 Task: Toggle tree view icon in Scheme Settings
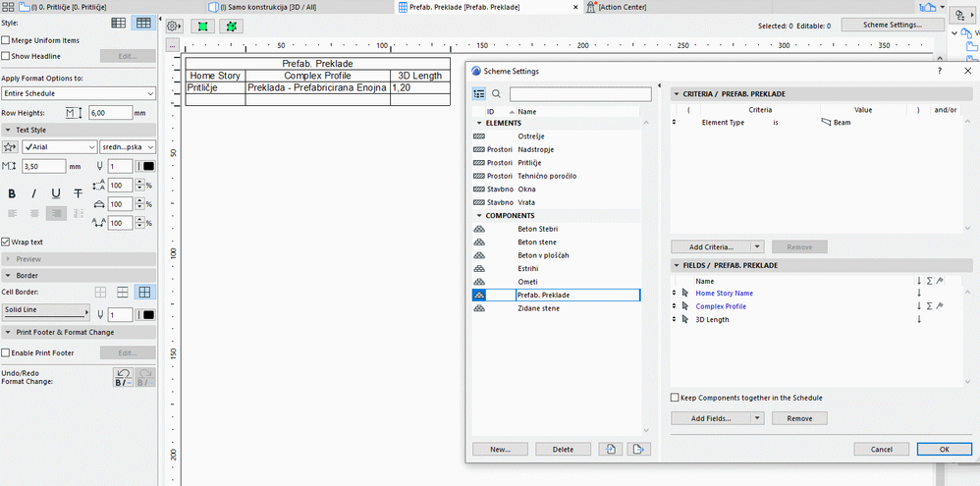click(479, 94)
